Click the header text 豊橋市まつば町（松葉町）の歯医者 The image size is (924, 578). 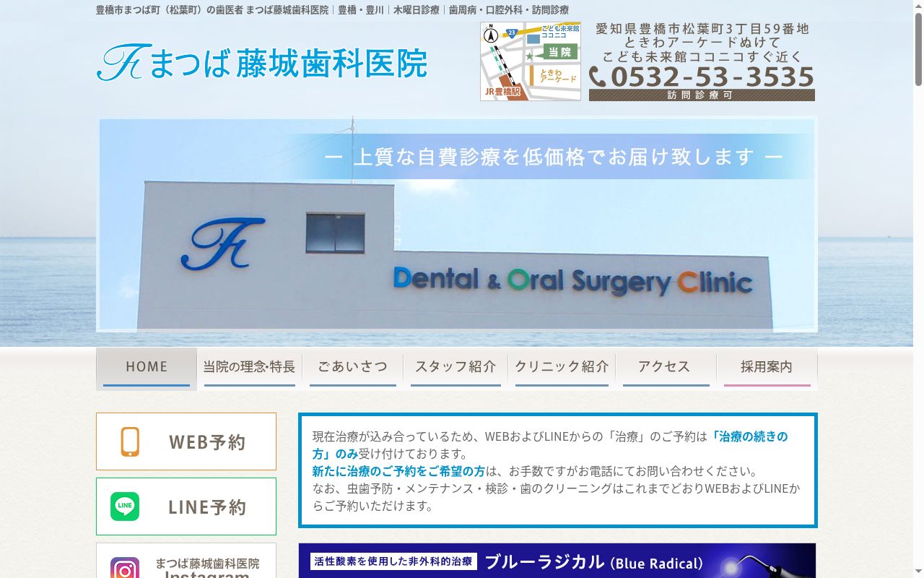pyautogui.click(x=169, y=10)
